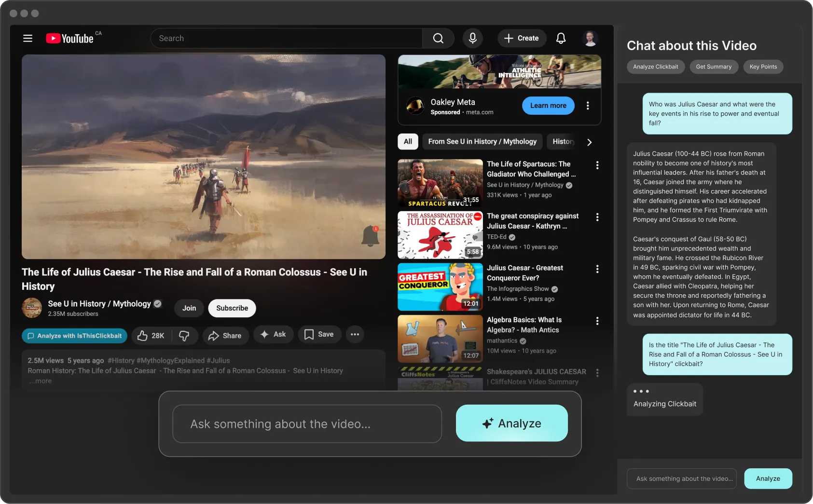This screenshot has height=504, width=813.
Task: Open voice search with the microphone icon
Action: (x=472, y=38)
